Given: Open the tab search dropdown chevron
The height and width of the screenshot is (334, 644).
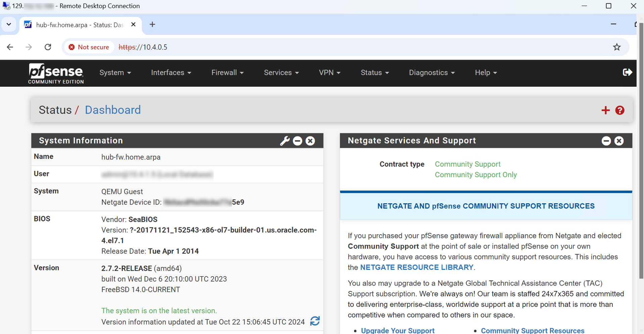Looking at the screenshot, I should point(9,25).
